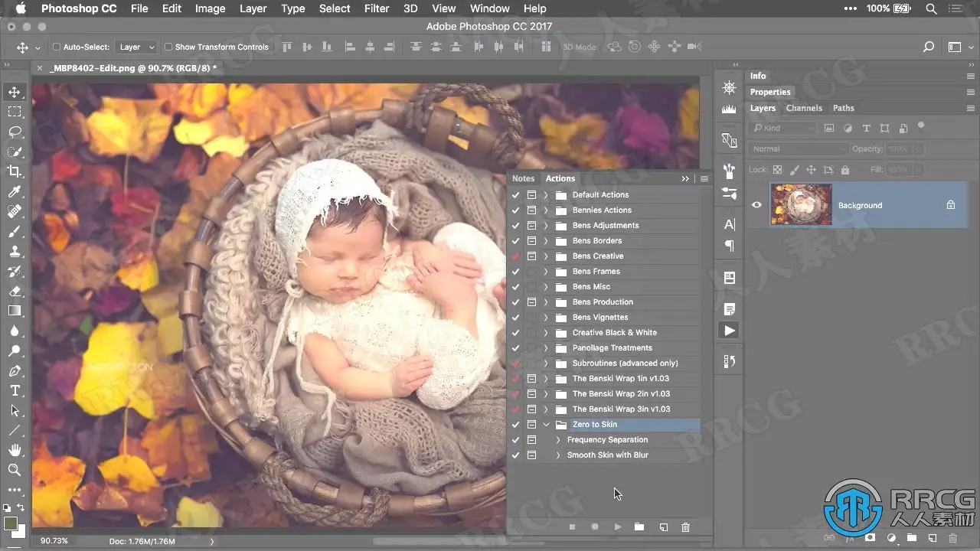Select the Zoom tool
The height and width of the screenshot is (551, 980).
pos(15,470)
